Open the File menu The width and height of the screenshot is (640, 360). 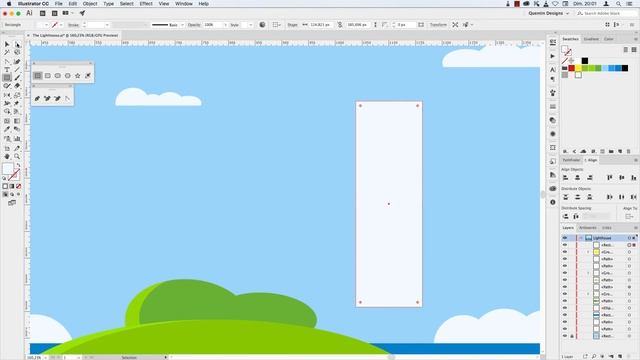tap(59, 4)
